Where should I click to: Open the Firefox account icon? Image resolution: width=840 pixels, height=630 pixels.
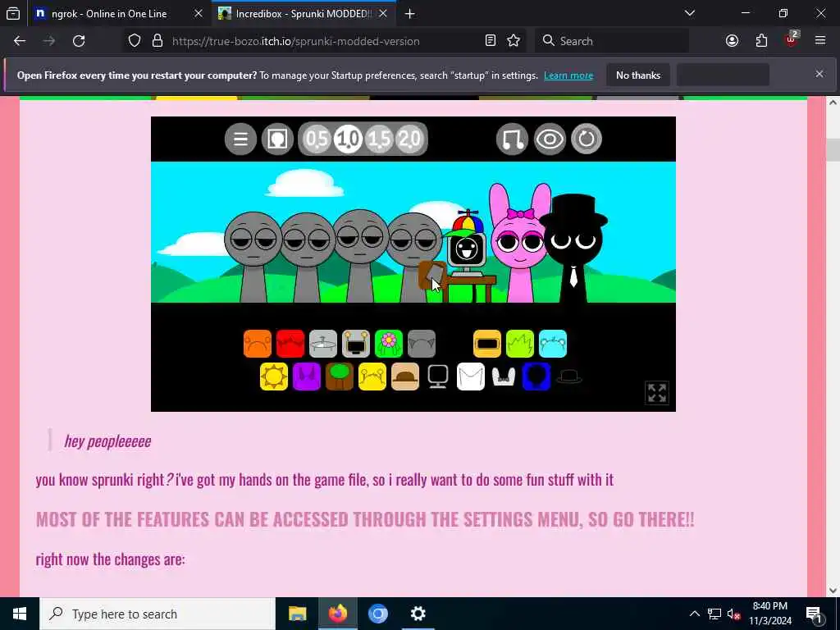[x=733, y=41]
